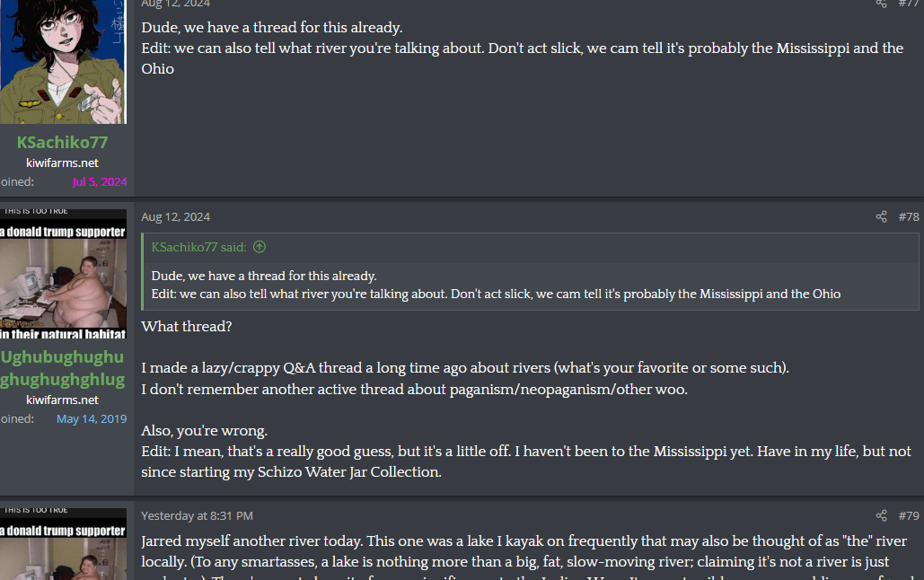Open KSachiko77 username profile link
The height and width of the screenshot is (580, 924).
(x=62, y=142)
